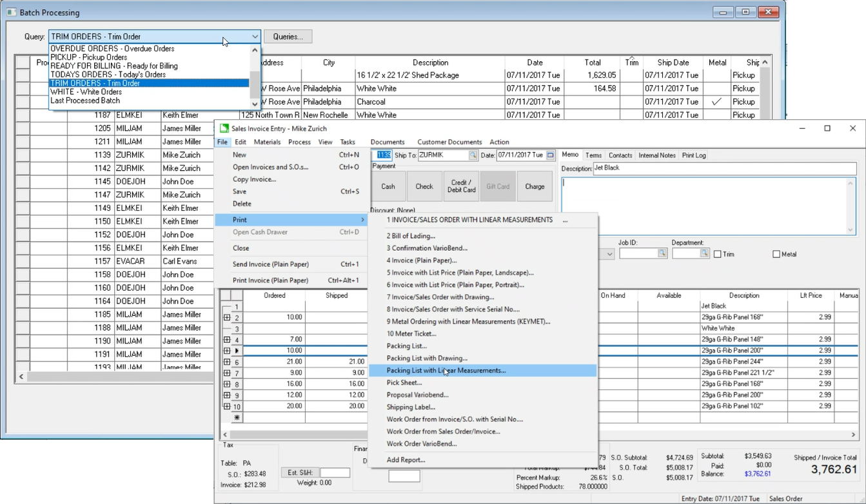This screenshot has width=866, height=504.
Task: Toggle the Metal checkmark for Charcoal order
Action: pos(716,102)
